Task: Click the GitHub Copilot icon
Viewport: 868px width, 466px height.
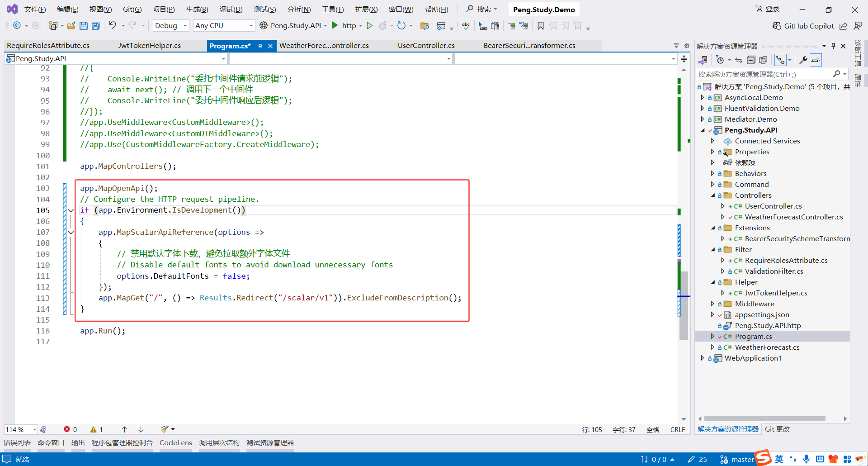Action: point(777,26)
